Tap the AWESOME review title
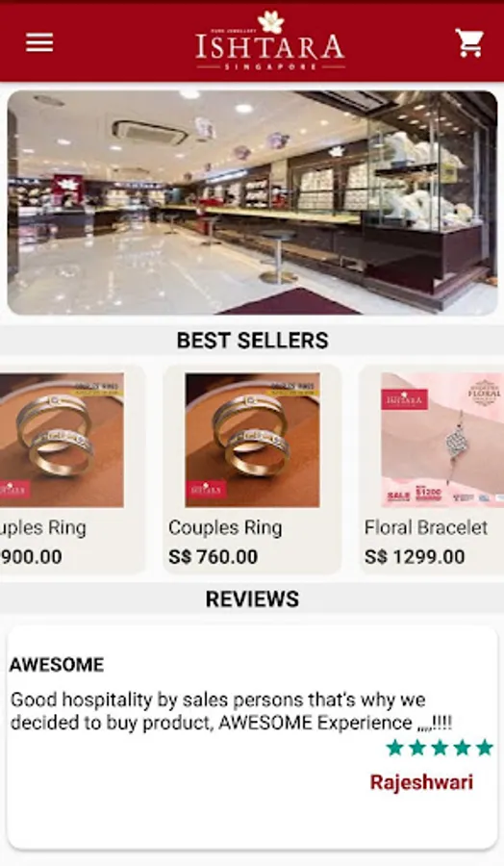This screenshot has height=866, width=504. click(57, 664)
